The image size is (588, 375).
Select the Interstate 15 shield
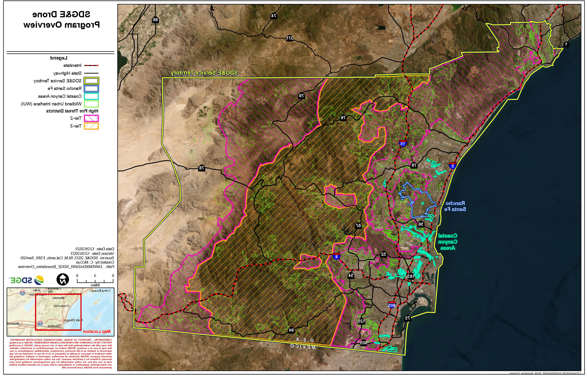(x=403, y=143)
